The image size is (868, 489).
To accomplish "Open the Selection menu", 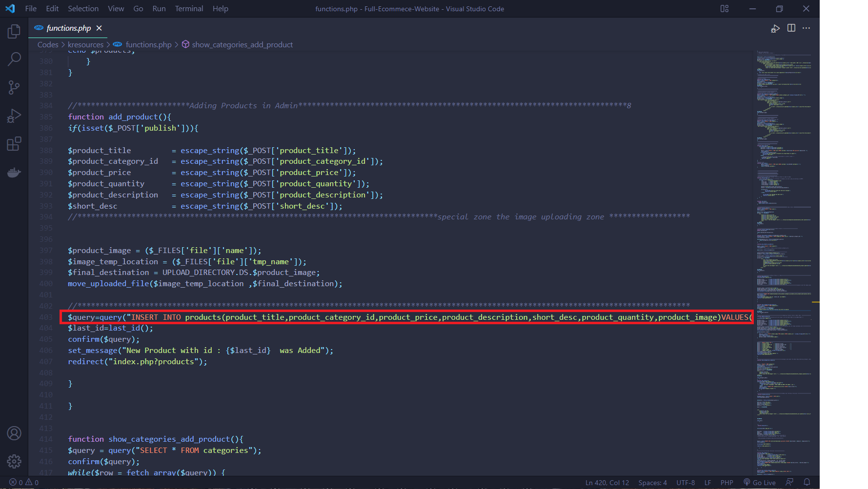I will point(83,9).
